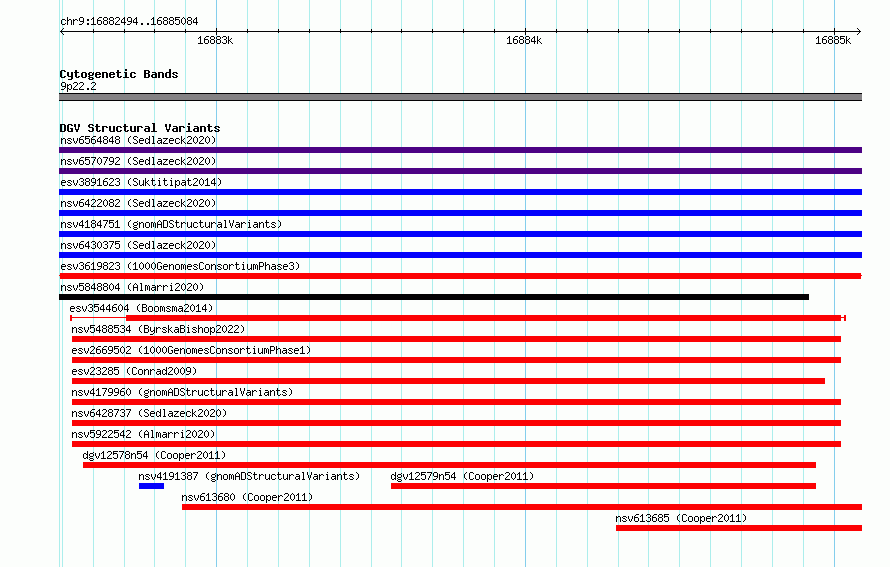890x567 pixels.
Task: Select the black nsv5848804 variant bar
Action: [x=434, y=297]
